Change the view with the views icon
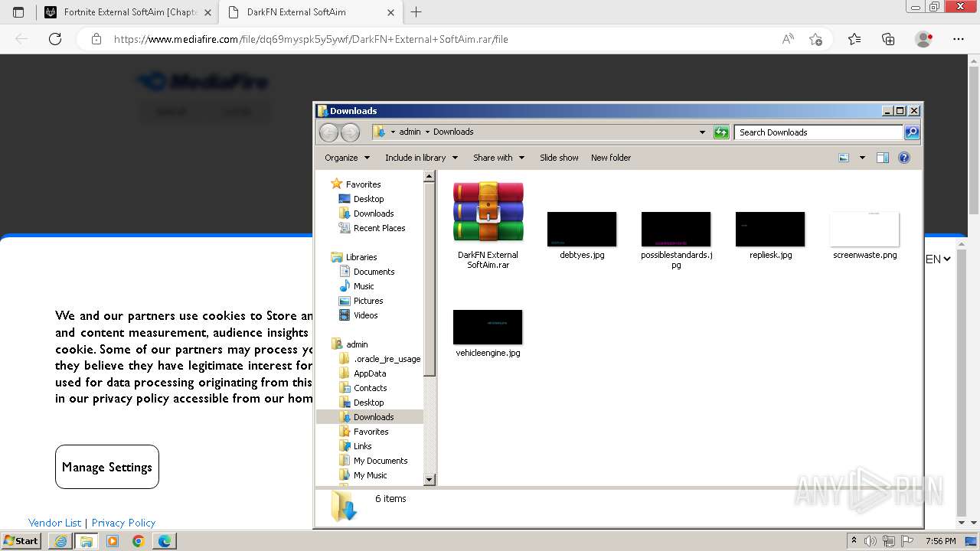Viewport: 980px width, 551px height. click(x=844, y=158)
